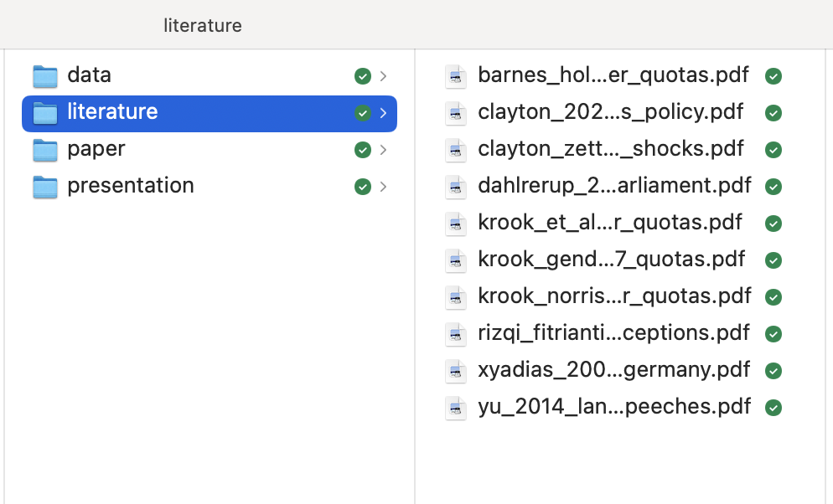Click the presentation folder icon
The height and width of the screenshot is (504, 833).
point(44,187)
